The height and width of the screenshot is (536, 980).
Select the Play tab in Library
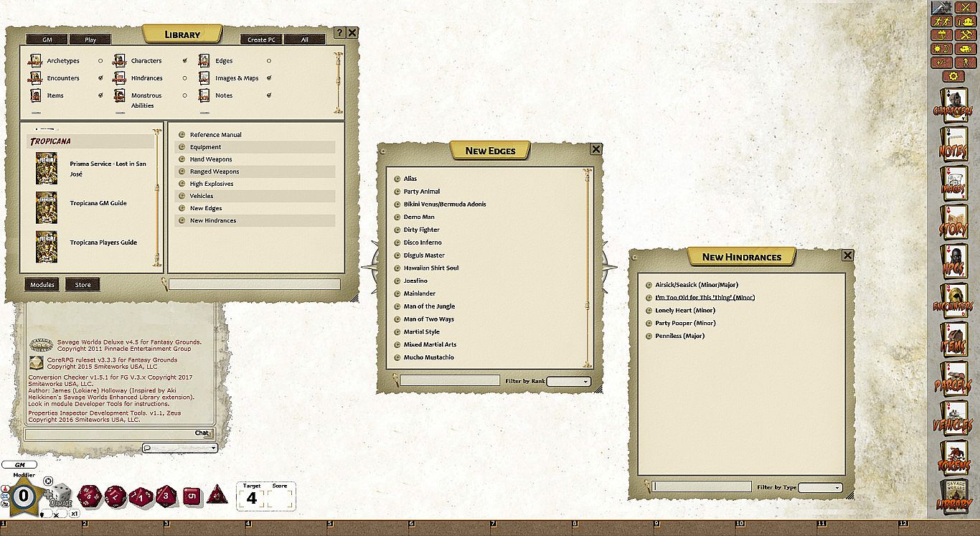point(90,40)
